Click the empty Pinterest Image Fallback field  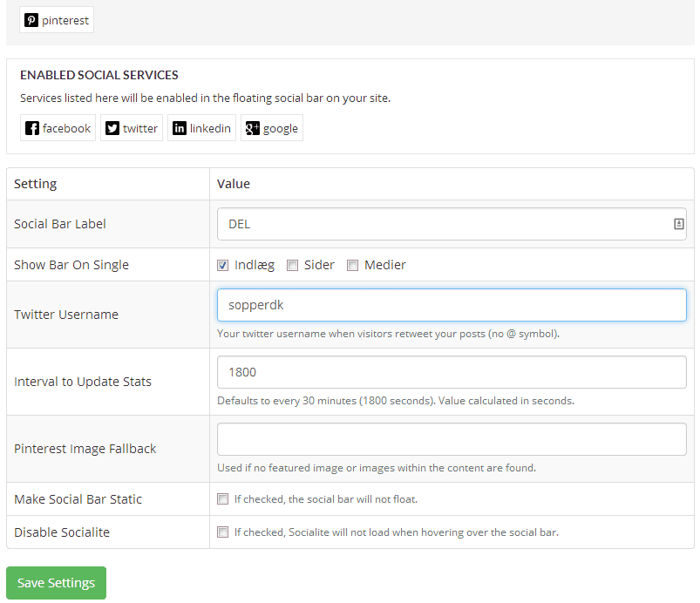tap(452, 439)
